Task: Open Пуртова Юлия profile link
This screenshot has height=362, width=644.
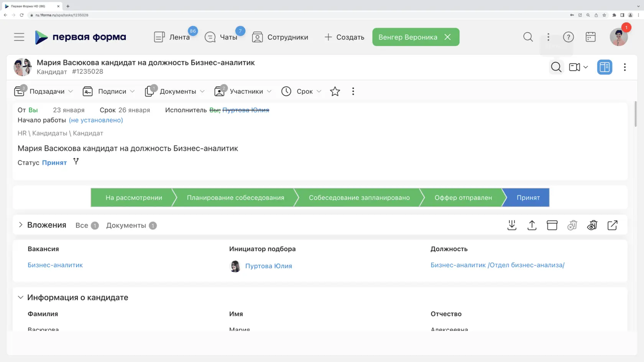Action: 268,266
